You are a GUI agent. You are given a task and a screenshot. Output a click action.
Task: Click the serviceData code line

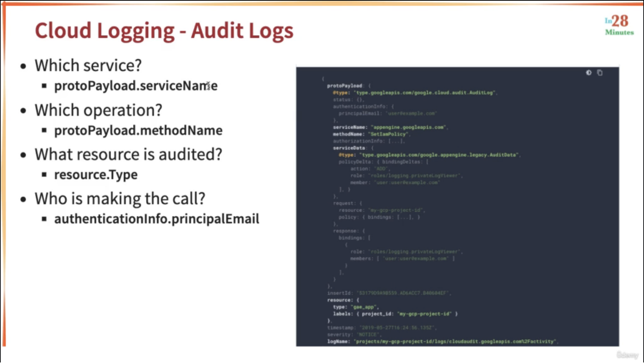point(353,148)
